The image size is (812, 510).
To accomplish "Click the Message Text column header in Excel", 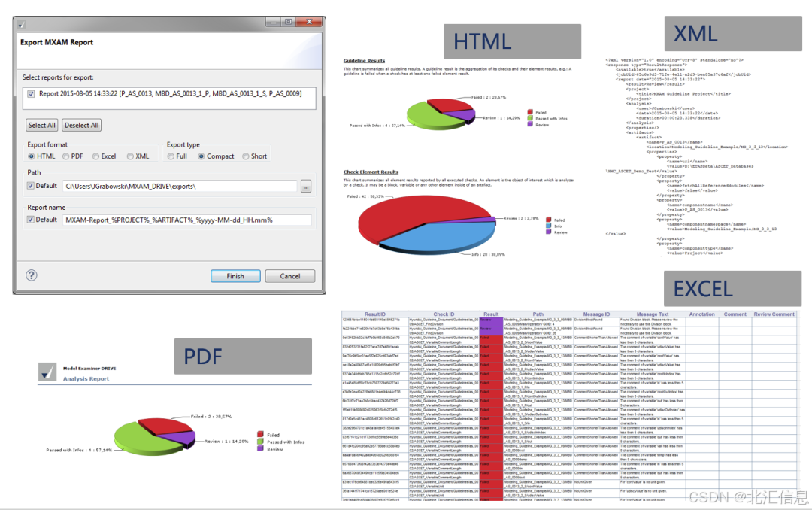I will [x=653, y=314].
